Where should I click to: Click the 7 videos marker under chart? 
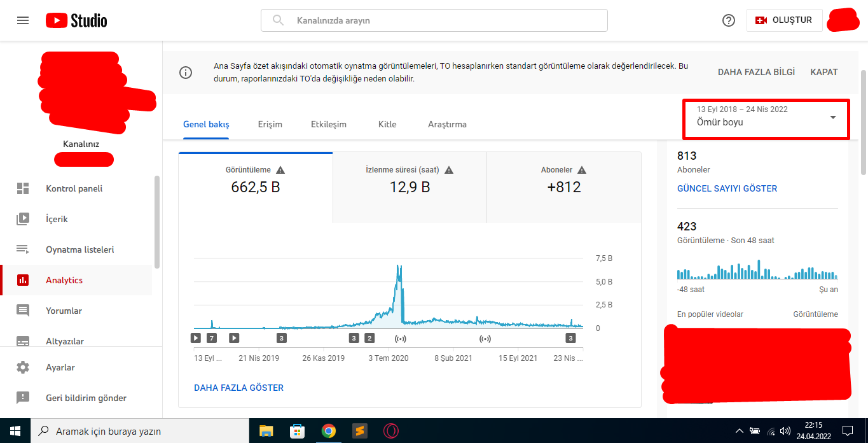point(212,338)
